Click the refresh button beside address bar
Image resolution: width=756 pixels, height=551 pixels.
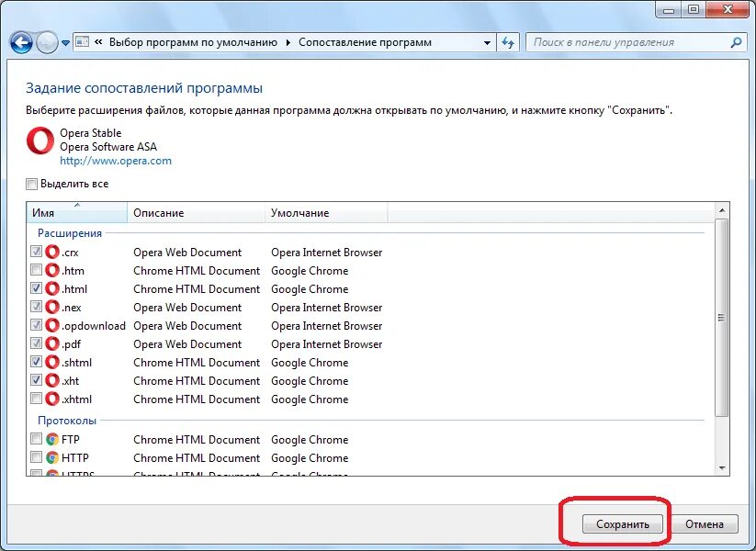(x=508, y=43)
